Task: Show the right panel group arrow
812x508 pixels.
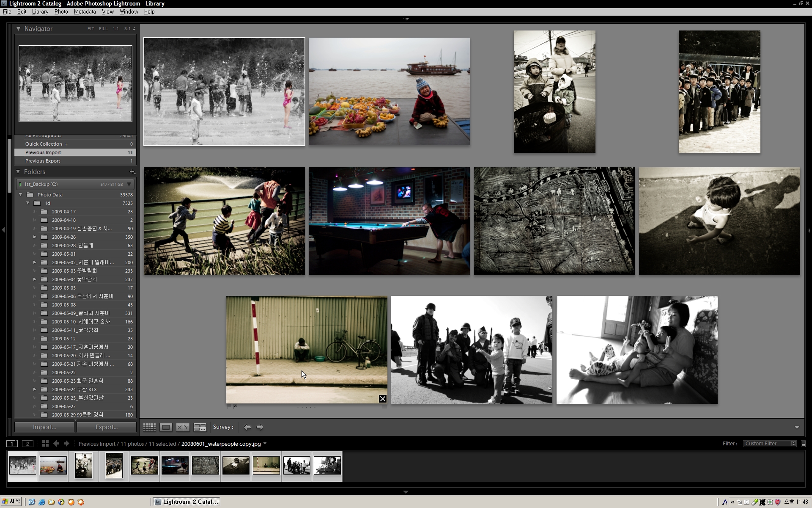Action: [808, 229]
